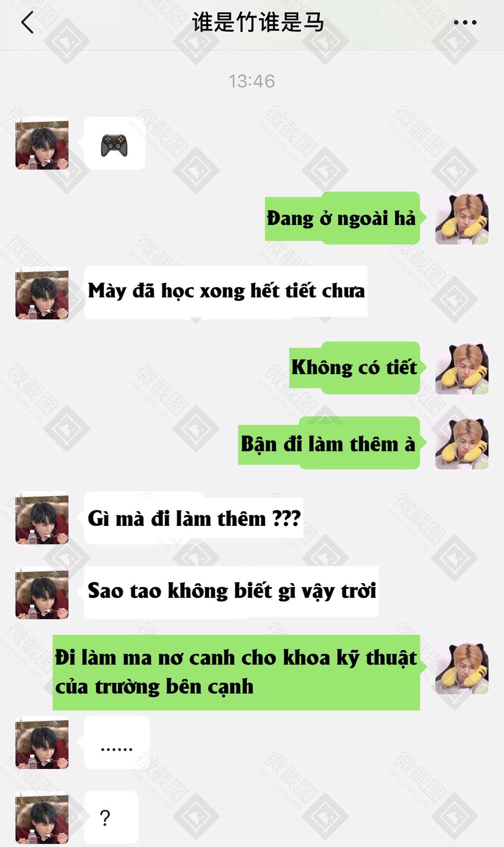Tap the single question mark message
The height and width of the screenshot is (847, 504).
[x=111, y=817]
